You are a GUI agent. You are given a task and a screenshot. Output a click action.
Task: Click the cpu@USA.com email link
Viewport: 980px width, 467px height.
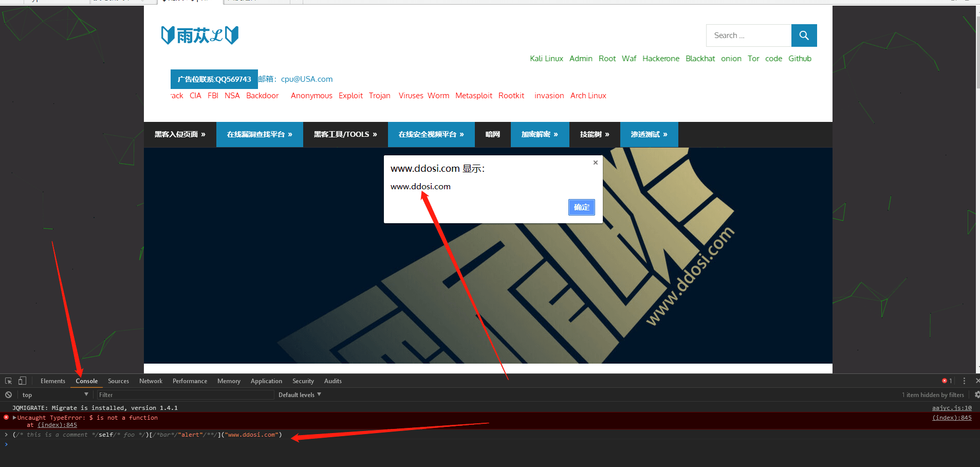point(307,79)
